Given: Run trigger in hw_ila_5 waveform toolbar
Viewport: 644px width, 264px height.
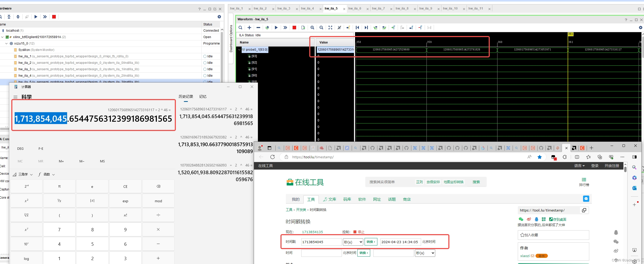Looking at the screenshot, I should click(x=276, y=28).
